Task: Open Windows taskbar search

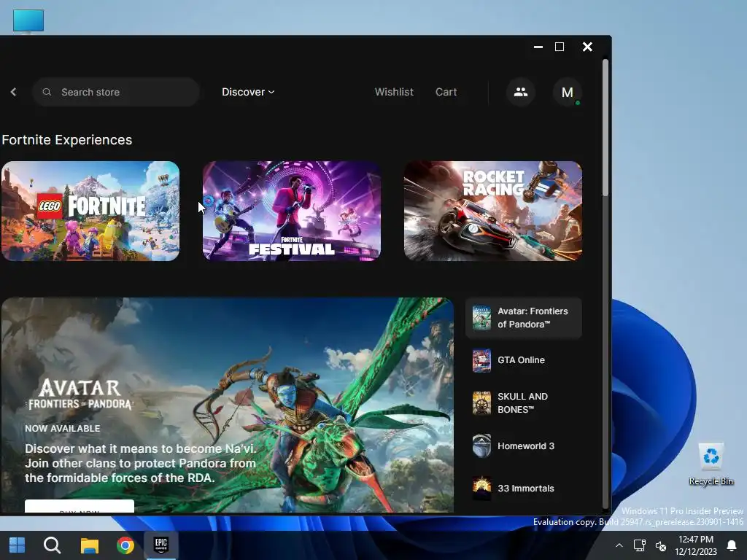Action: [52, 545]
